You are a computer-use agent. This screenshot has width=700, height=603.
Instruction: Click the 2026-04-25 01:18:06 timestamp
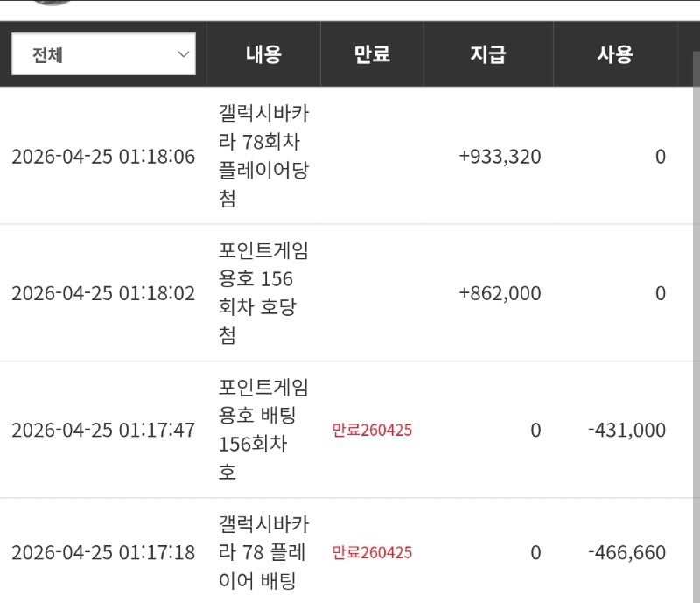click(103, 157)
